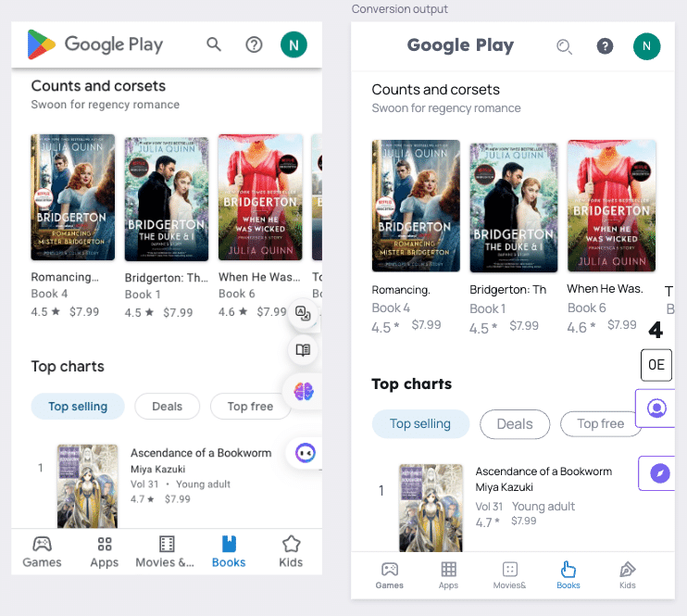The width and height of the screenshot is (687, 616).
Task: Open Apps tab in Conversion output navigation
Action: tap(448, 575)
